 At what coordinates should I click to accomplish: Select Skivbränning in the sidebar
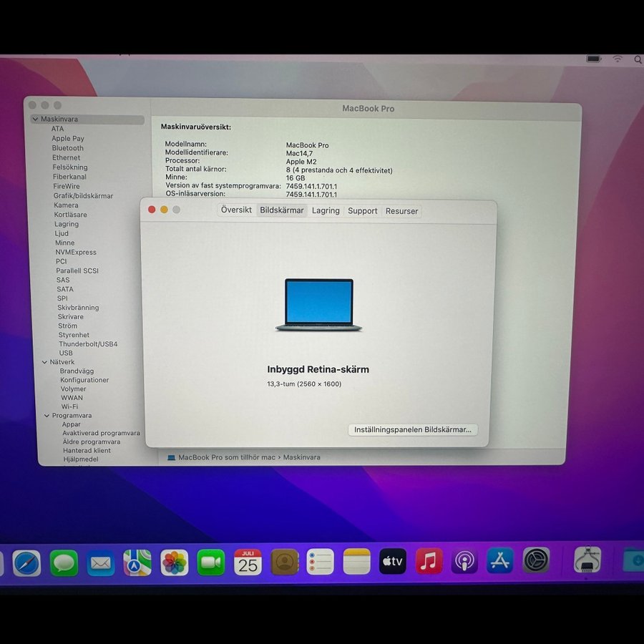click(78, 308)
